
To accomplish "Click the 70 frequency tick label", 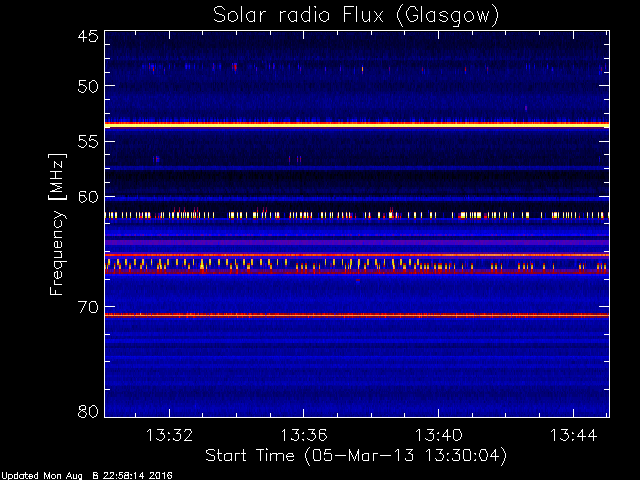I will (x=88, y=307).
